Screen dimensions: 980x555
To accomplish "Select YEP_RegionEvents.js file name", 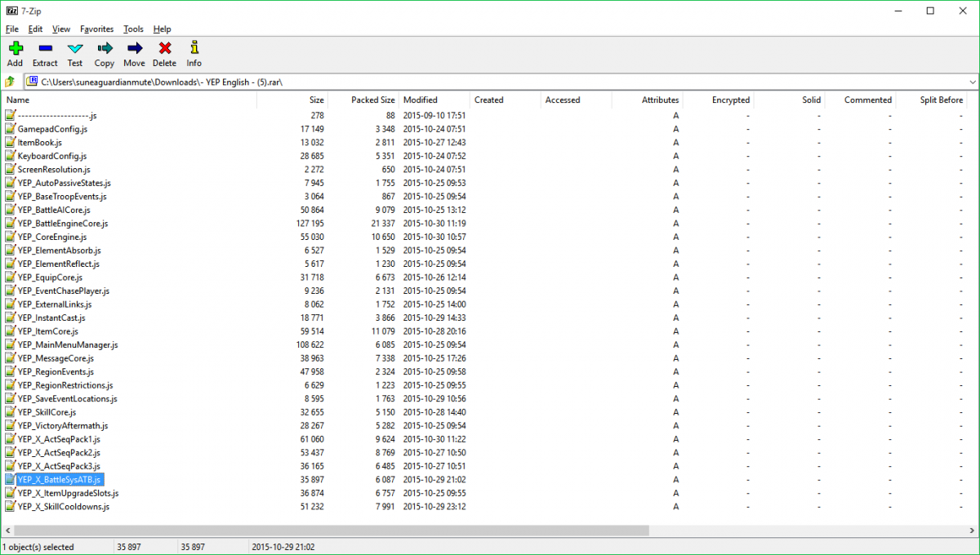I will pos(56,371).
